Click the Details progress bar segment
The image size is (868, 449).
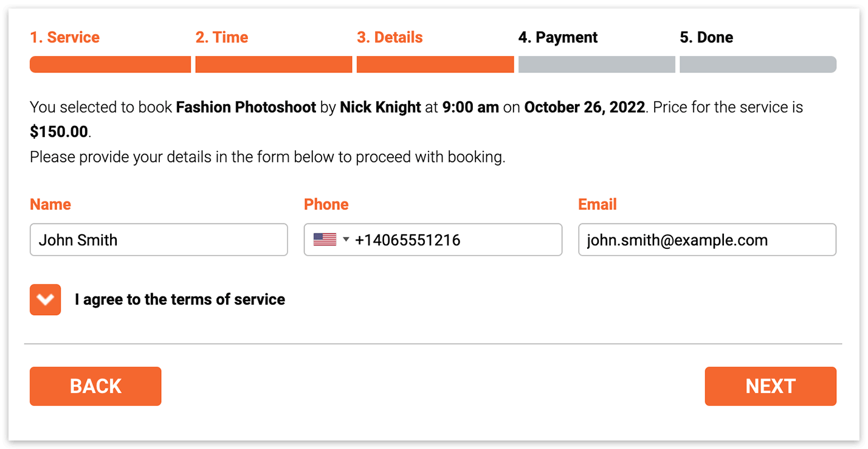tap(435, 64)
